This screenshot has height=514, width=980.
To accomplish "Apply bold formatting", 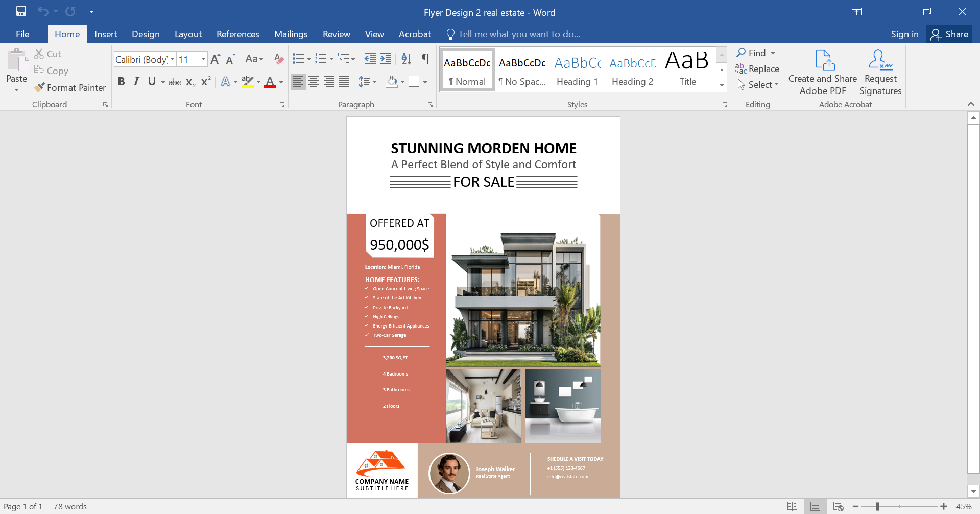I will pos(122,82).
